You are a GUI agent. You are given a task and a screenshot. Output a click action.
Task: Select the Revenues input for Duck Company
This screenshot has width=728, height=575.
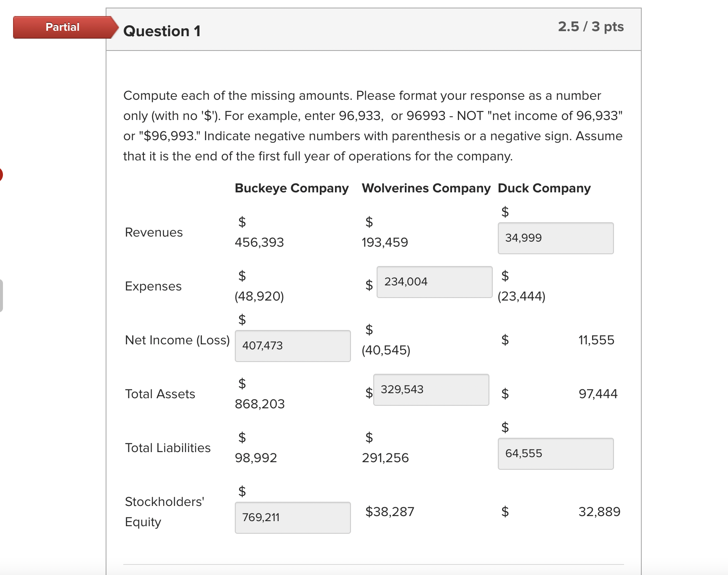point(555,238)
